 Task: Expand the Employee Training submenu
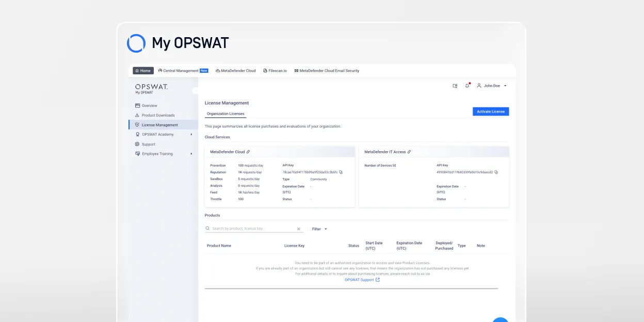191,154
